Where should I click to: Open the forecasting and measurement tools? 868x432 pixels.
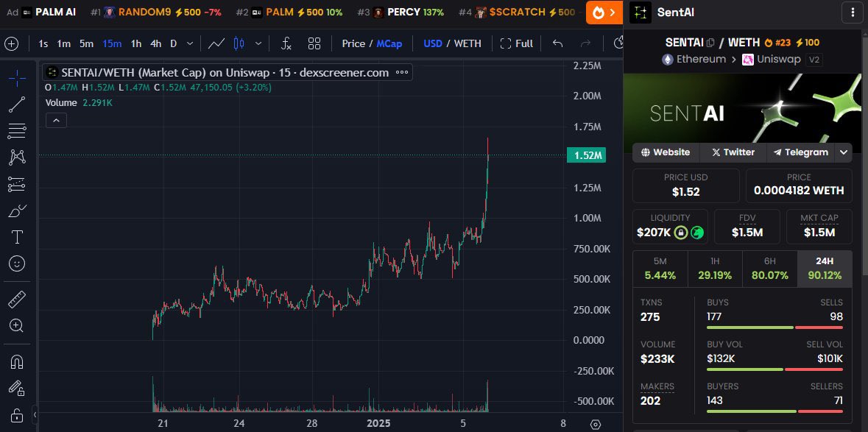point(17,184)
